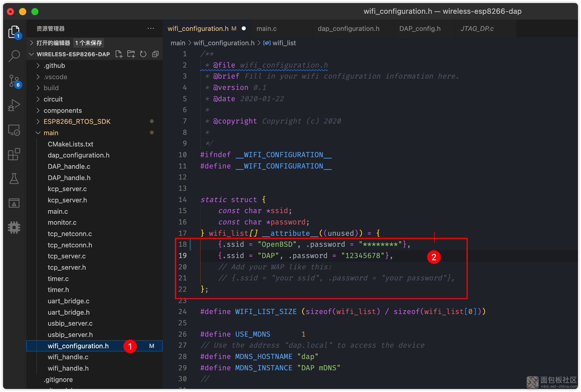This screenshot has width=581, height=392.
Task: Open the PlatformIO-style panel icon below flask
Action: tap(14, 203)
